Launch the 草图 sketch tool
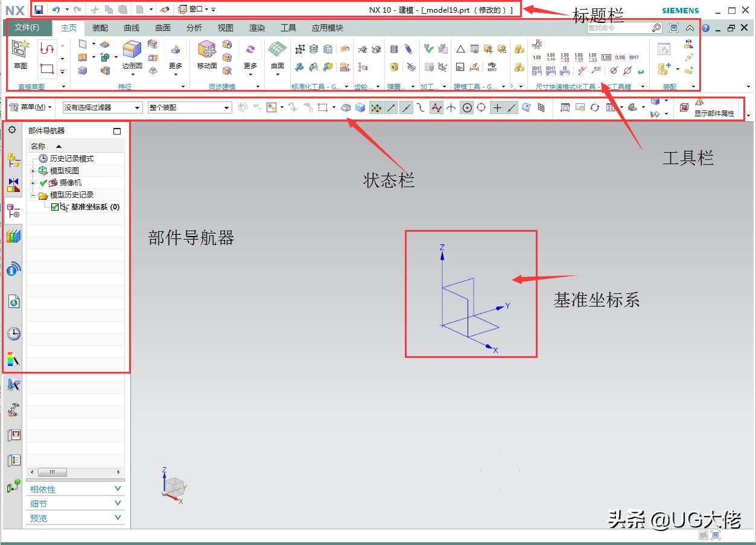This screenshot has width=756, height=545. [20, 54]
